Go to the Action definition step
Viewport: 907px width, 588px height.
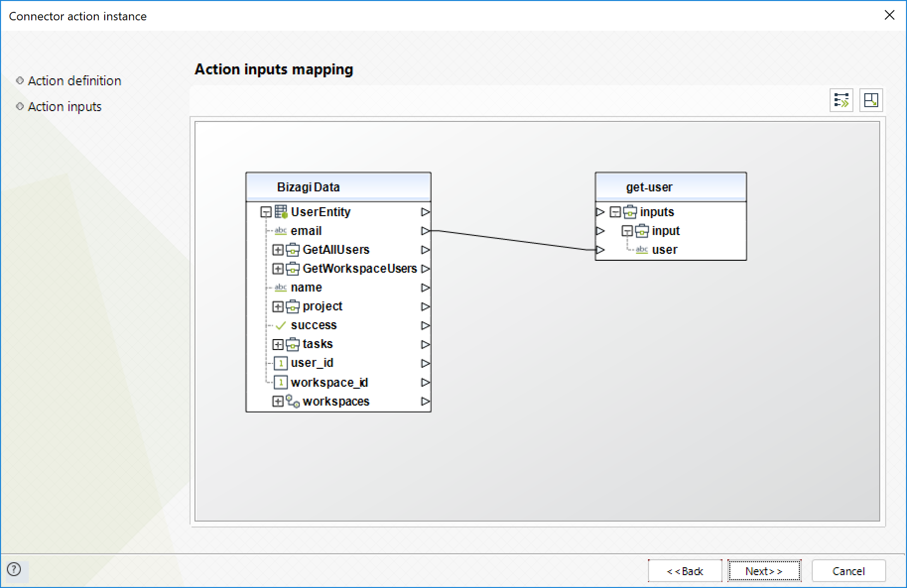coord(74,81)
